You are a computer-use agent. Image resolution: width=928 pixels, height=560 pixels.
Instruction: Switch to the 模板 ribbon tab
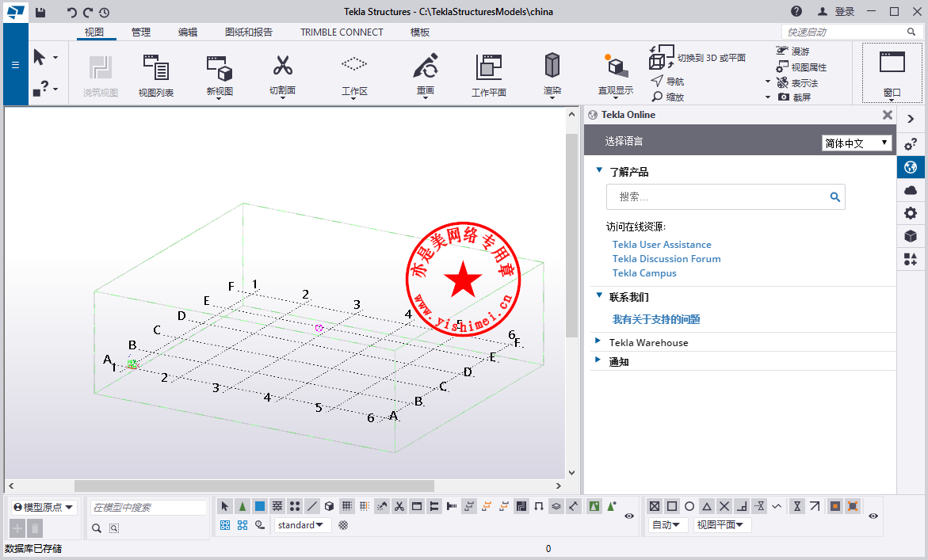point(419,32)
